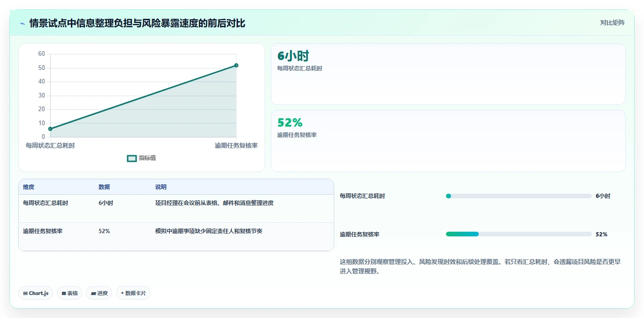Select the chart point at 每周状态汇总耗时
This screenshot has width=644, height=318.
(50, 129)
